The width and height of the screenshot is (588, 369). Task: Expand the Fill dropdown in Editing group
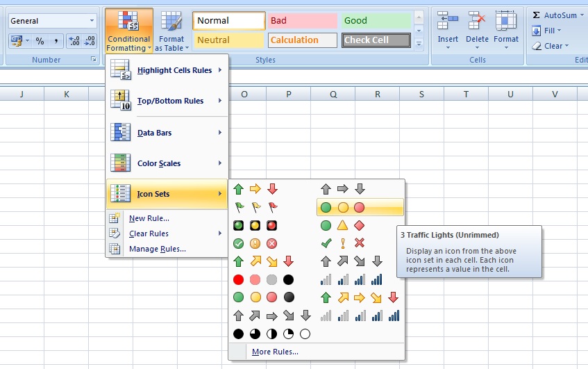coord(549,31)
